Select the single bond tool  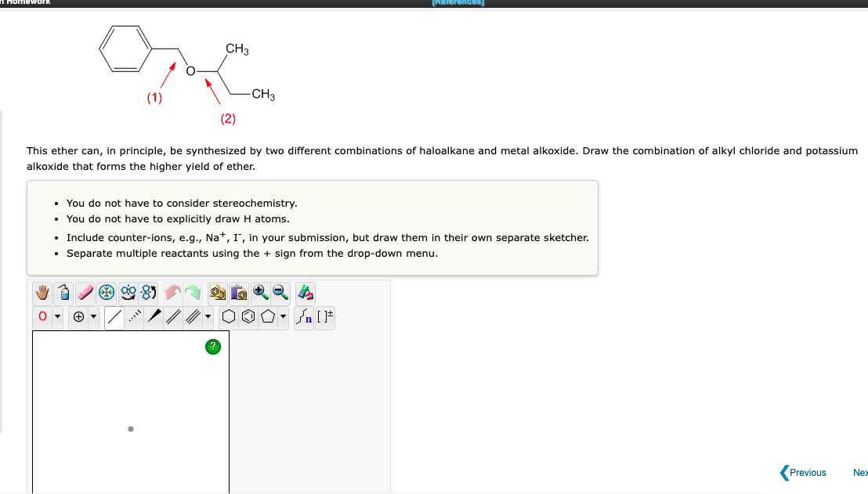114,317
